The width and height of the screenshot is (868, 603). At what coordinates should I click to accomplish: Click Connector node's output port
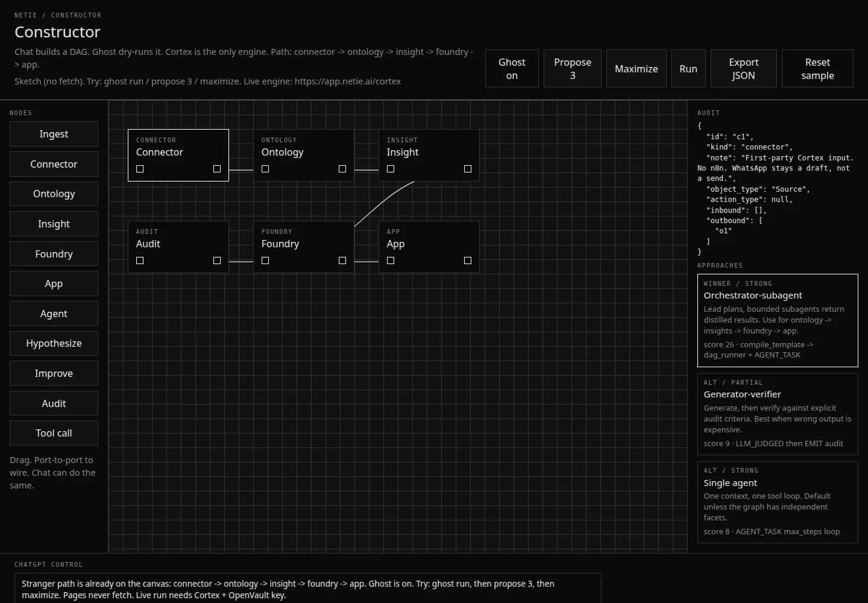coord(217,169)
